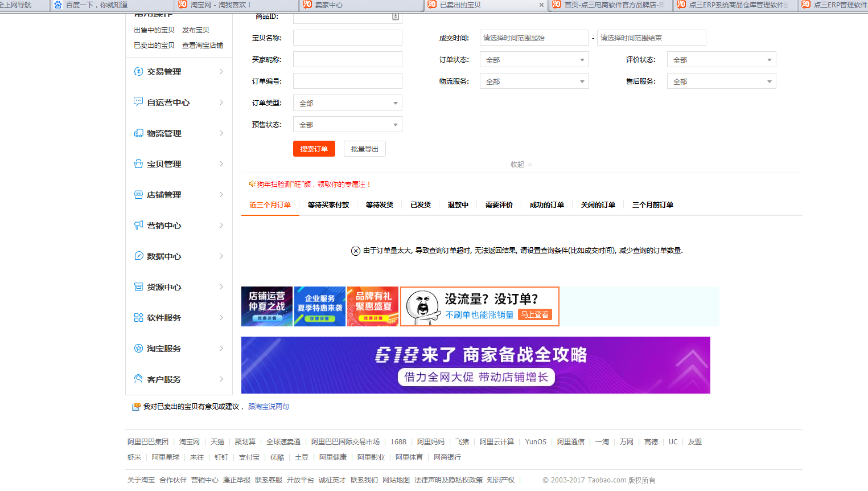
Task: Click 马上查看 in the 没流量 banner
Action: point(535,314)
